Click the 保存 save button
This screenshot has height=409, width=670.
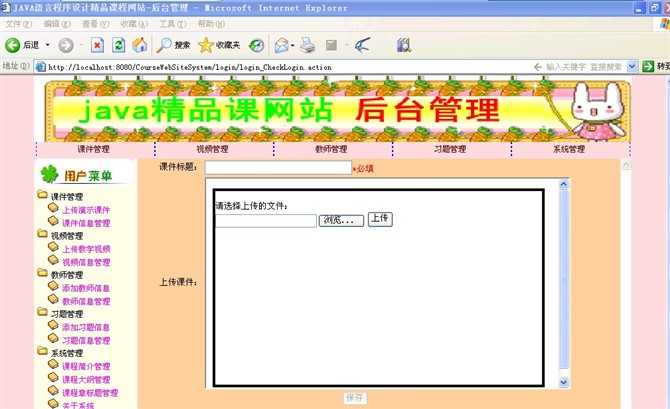pos(355,398)
